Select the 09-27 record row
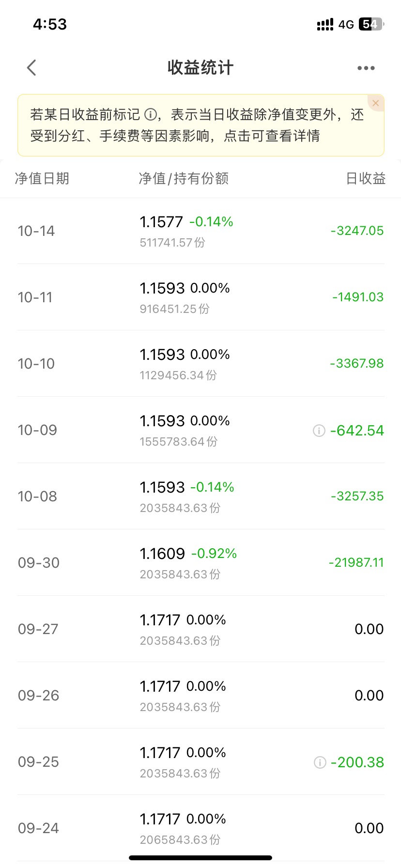 [200, 629]
